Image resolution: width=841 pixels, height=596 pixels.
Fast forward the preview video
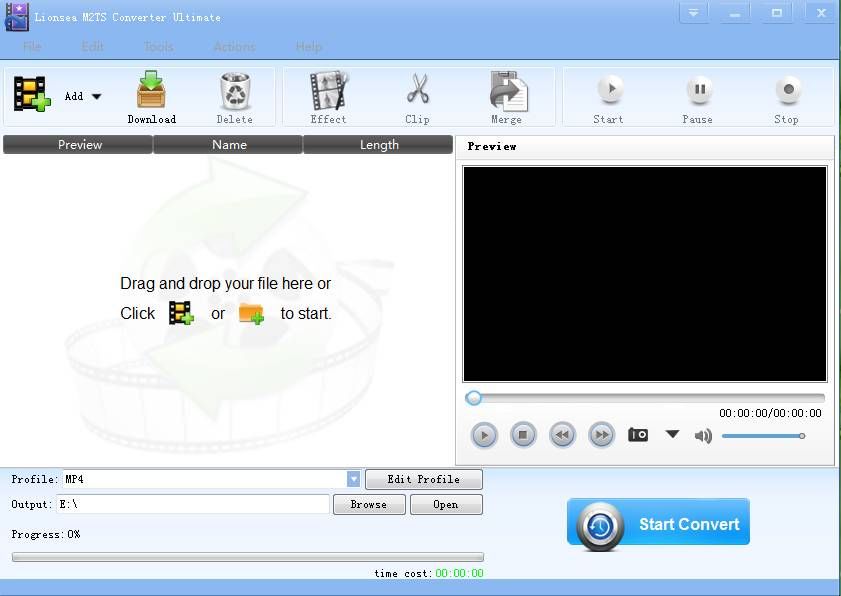pyautogui.click(x=601, y=435)
